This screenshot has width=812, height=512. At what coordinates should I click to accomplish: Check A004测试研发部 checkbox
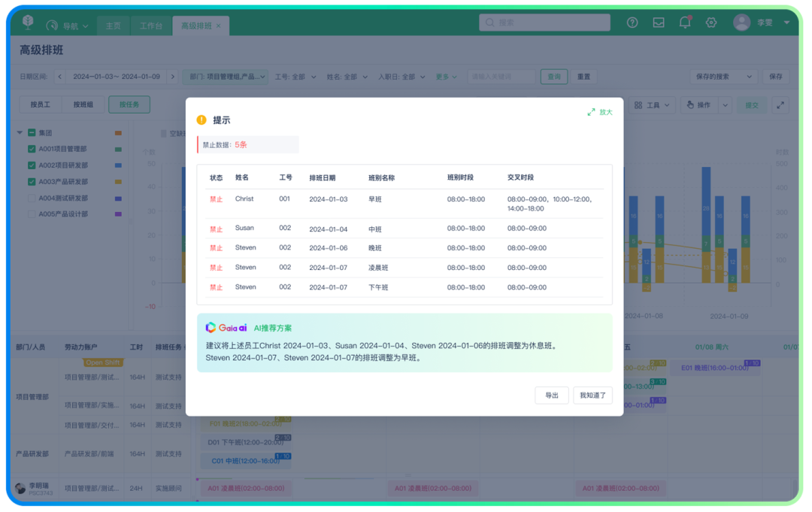(32, 198)
